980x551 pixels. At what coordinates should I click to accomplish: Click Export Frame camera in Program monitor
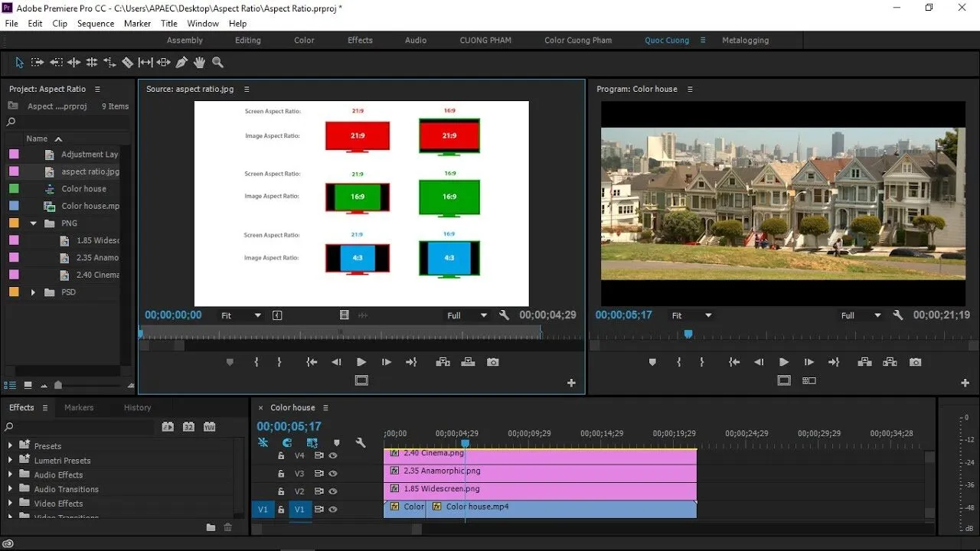pyautogui.click(x=915, y=362)
